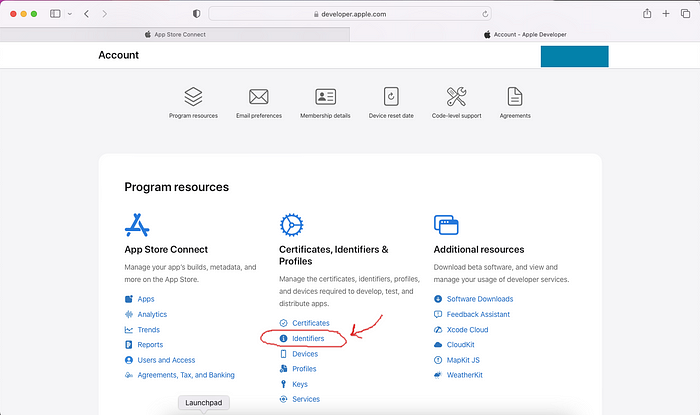Open Device reset date icon
700x415 pixels.
point(391,96)
